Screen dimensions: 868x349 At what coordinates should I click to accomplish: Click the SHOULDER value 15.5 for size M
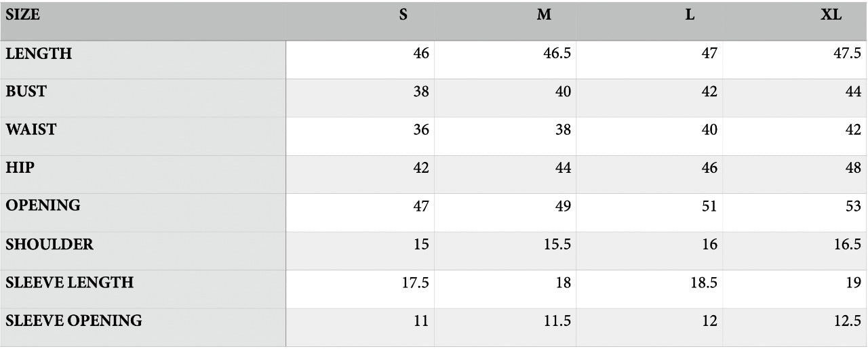click(557, 245)
